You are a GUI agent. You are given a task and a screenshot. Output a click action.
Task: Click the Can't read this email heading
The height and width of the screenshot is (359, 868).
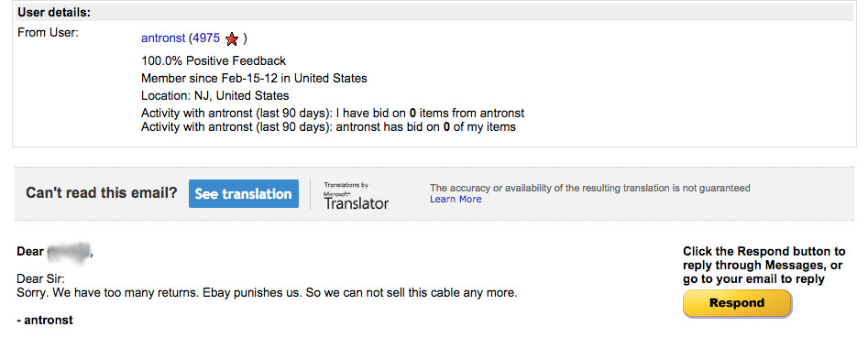tap(102, 193)
